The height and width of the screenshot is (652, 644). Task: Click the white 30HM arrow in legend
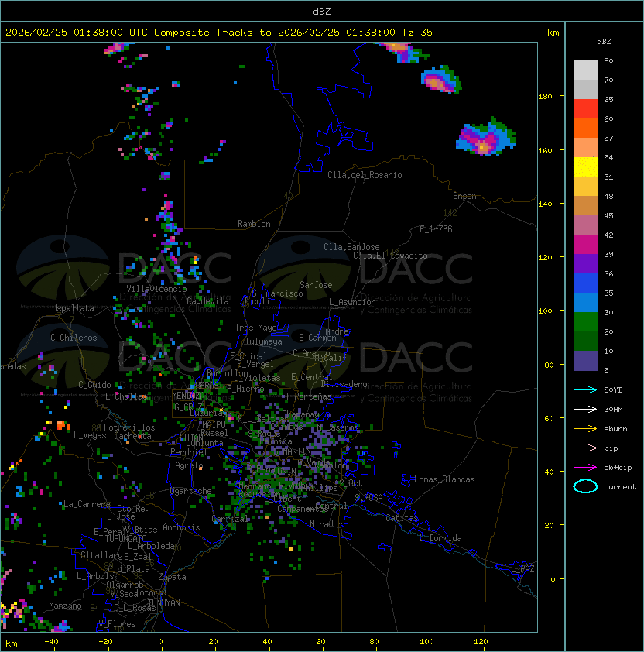(585, 409)
